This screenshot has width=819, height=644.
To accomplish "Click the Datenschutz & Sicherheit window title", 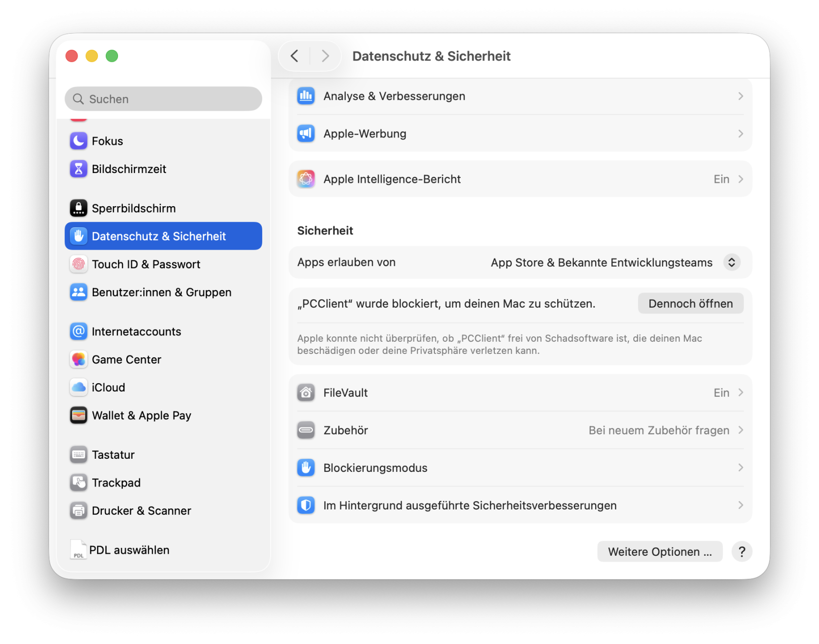I will pos(431,56).
